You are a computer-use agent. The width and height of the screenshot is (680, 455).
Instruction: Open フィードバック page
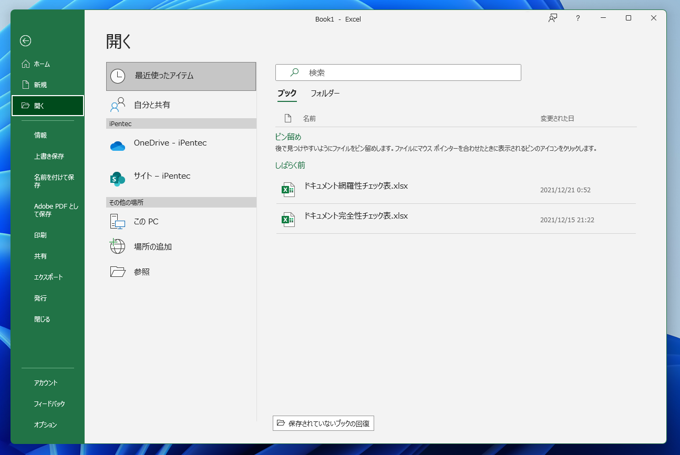tap(49, 403)
